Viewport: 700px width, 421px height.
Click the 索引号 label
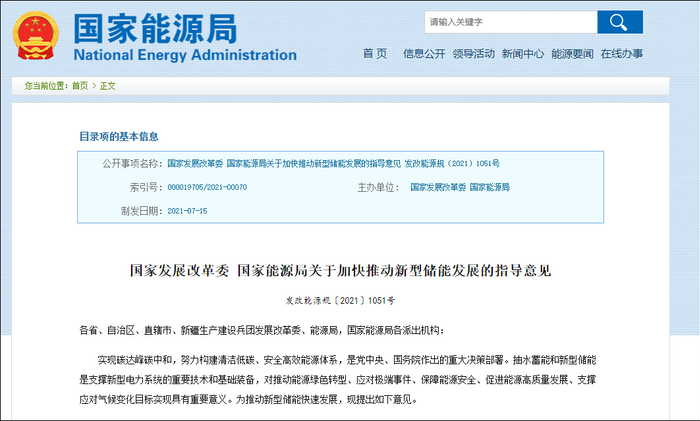pyautogui.click(x=146, y=187)
